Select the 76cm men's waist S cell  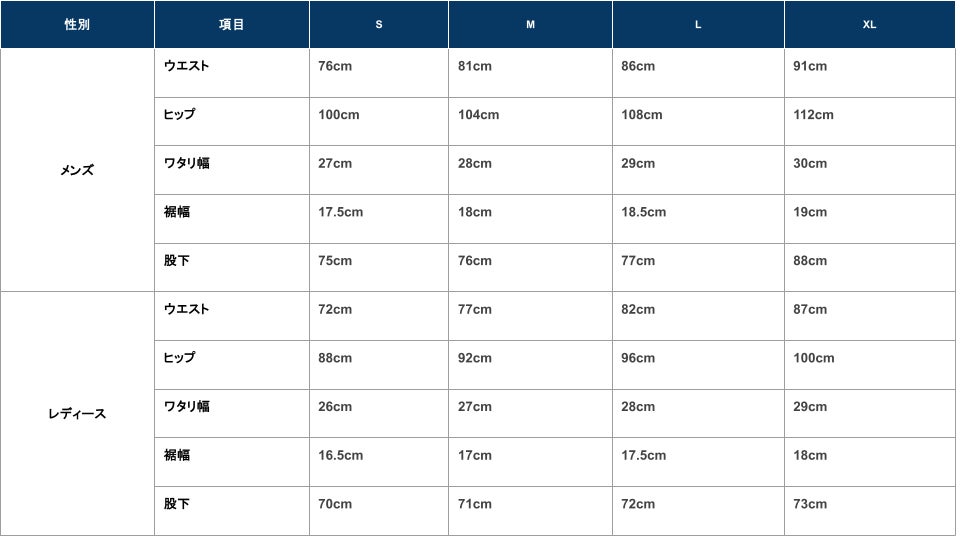[x=335, y=66]
